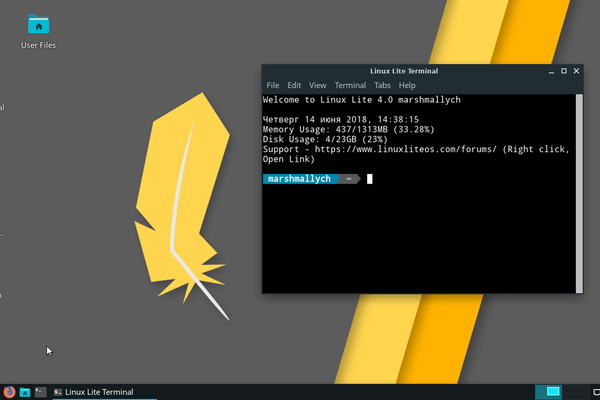Click the marshmallych prompt segment

tap(299, 179)
